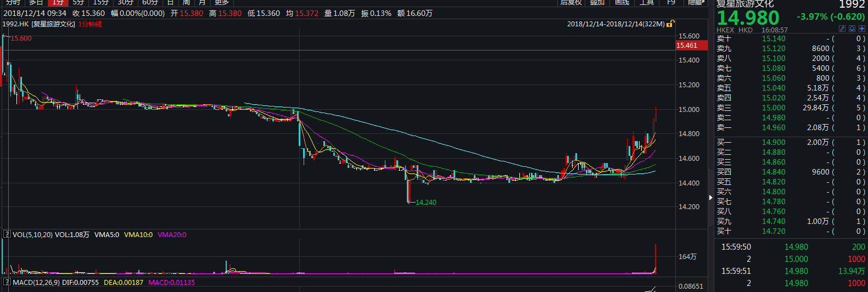Click the 卖三 ask row at 15.000
The height and width of the screenshot is (292, 868).
point(791,108)
